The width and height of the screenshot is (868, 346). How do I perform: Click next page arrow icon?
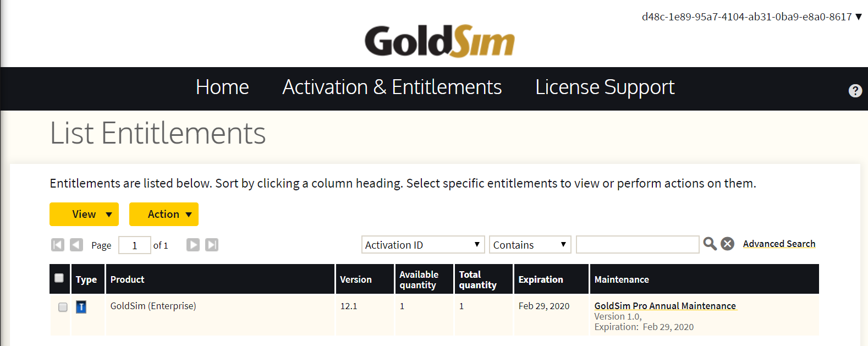193,245
